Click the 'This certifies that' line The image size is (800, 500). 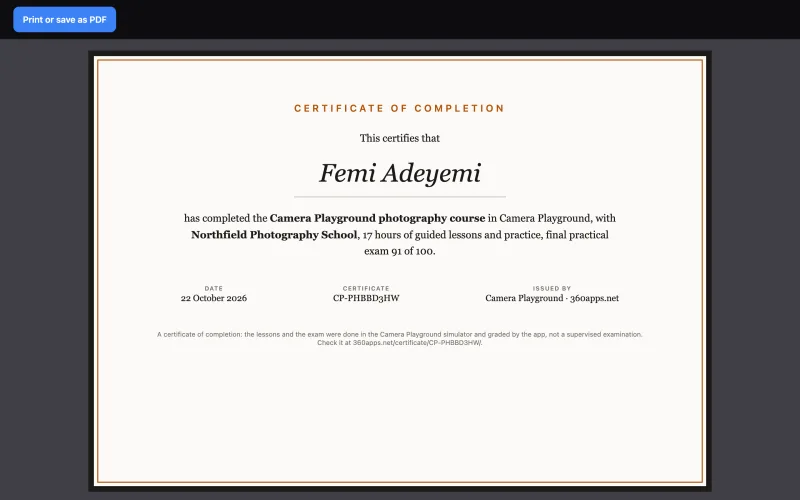(x=399, y=138)
